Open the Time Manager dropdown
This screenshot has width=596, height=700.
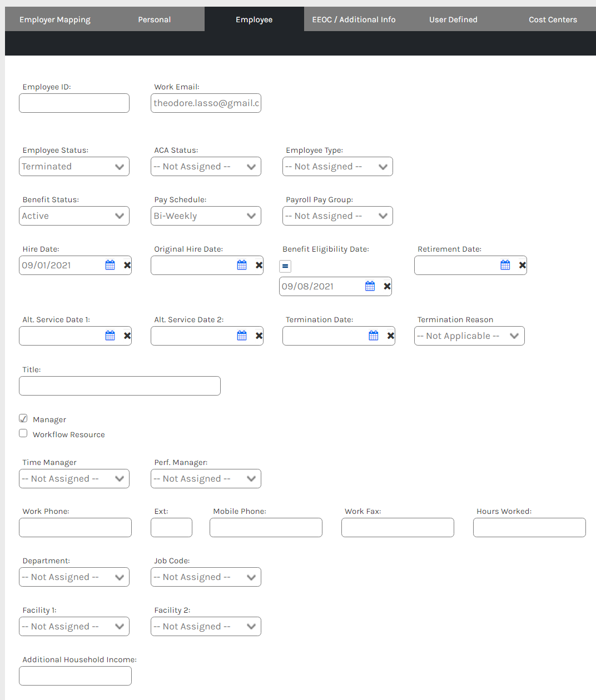[74, 479]
